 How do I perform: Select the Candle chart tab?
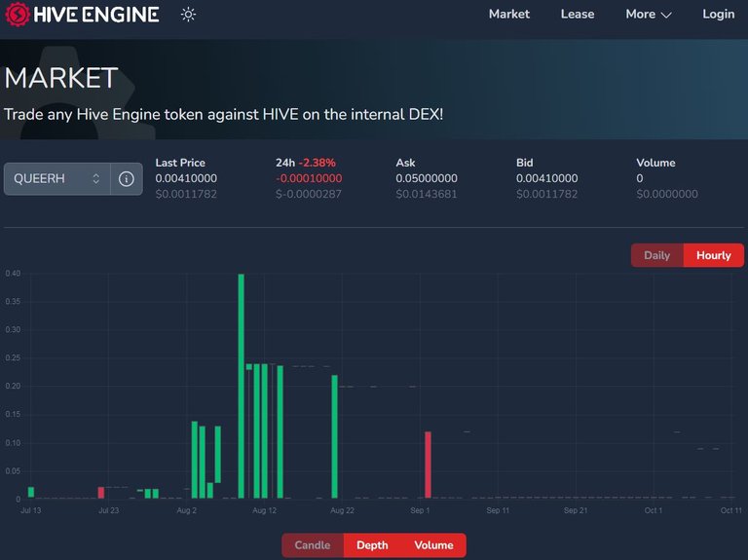tap(313, 545)
